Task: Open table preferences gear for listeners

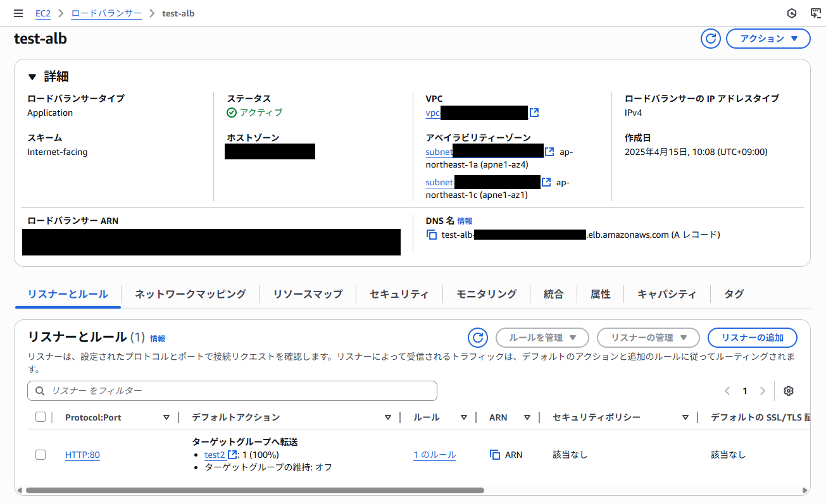Action: [788, 391]
